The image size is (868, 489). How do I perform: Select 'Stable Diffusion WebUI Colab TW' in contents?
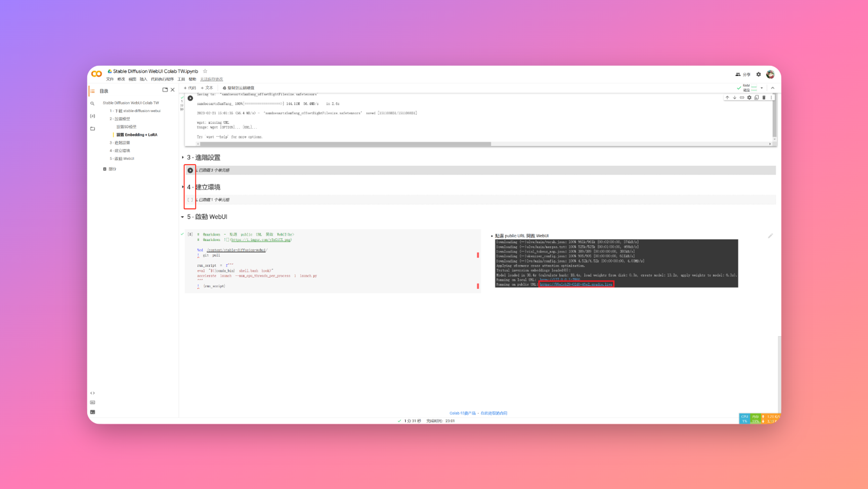(131, 103)
